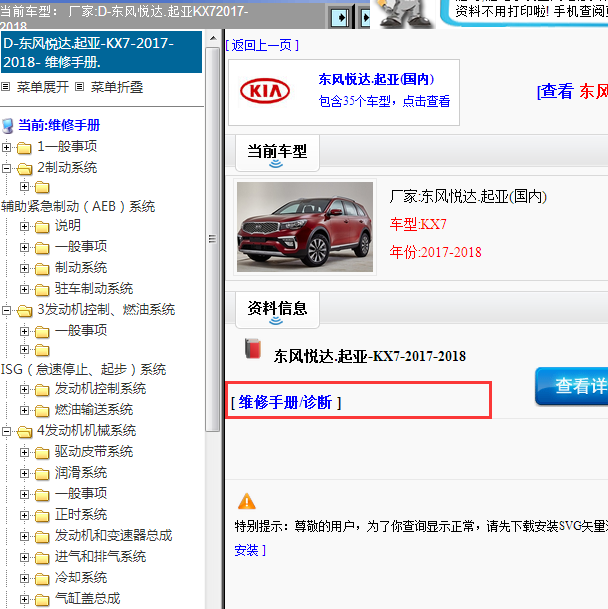Expand the 1一般事项 tree node
This screenshot has width=608, height=609.
6,147
